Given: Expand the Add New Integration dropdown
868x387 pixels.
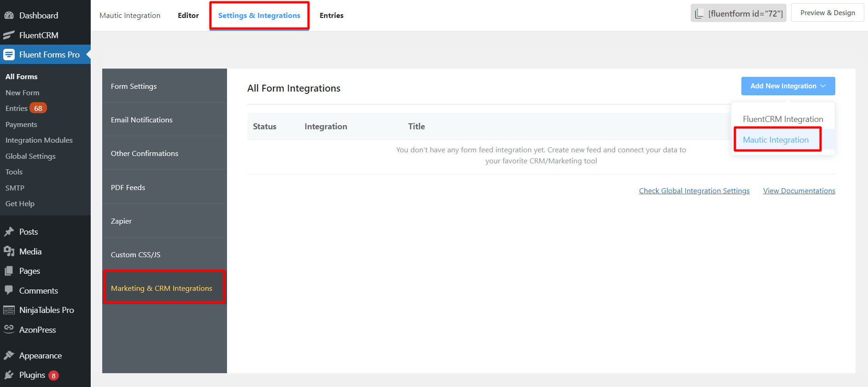Looking at the screenshot, I should [788, 86].
